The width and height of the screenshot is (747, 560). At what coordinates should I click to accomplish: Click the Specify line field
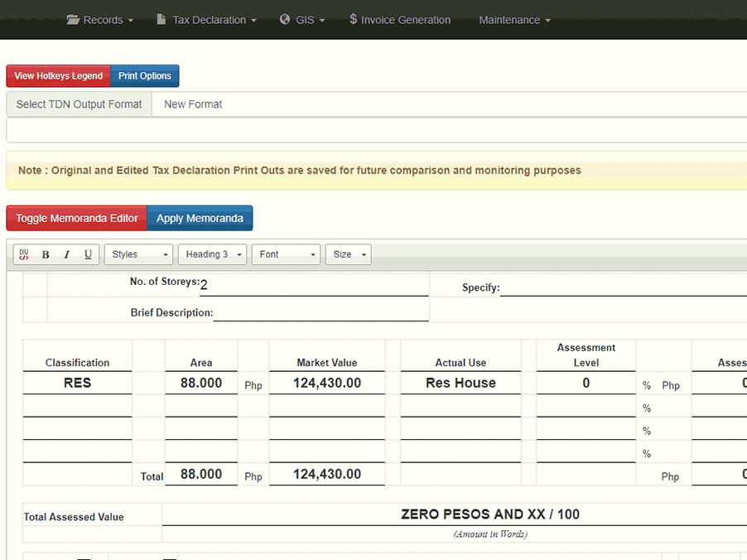point(623,287)
